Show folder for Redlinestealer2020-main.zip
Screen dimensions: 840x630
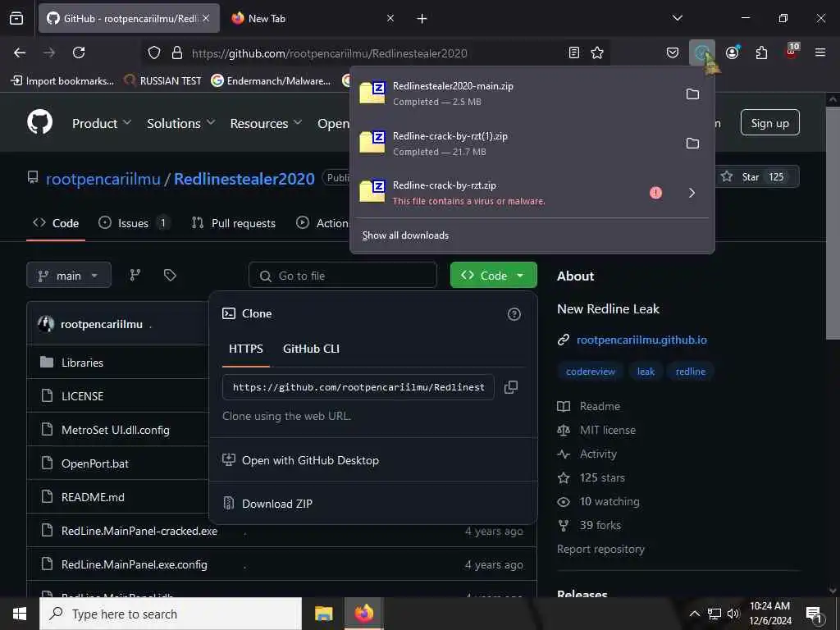(x=692, y=94)
